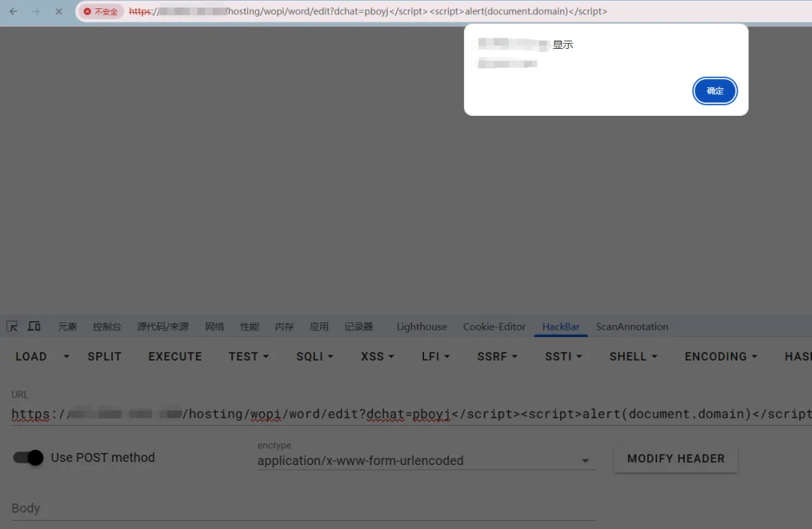Click the MODIFY HEADER button
Viewport: 812px width, 529px height.
(676, 458)
